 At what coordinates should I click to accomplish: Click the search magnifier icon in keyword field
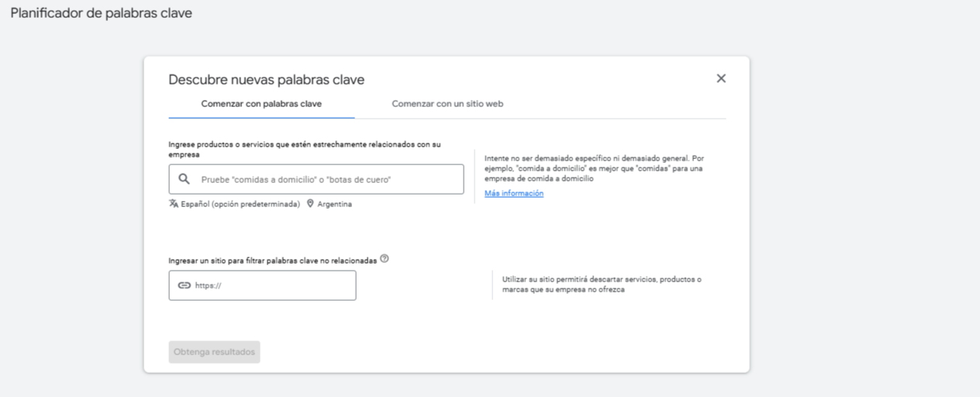click(x=184, y=179)
